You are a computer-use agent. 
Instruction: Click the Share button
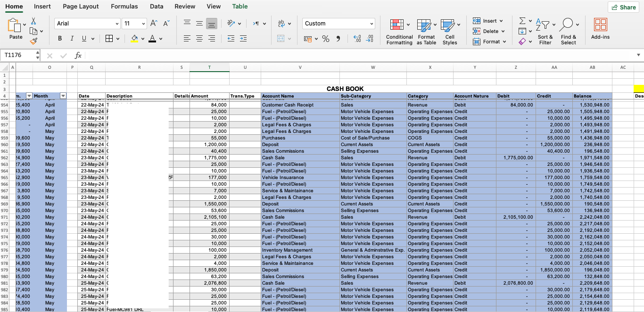[623, 7]
